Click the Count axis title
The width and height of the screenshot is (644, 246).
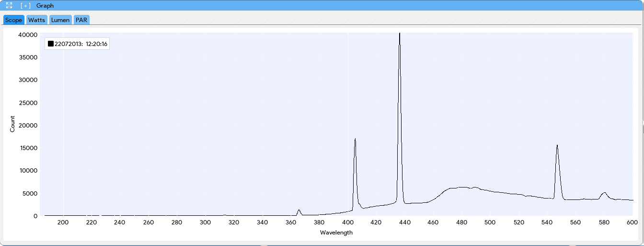pos(12,124)
